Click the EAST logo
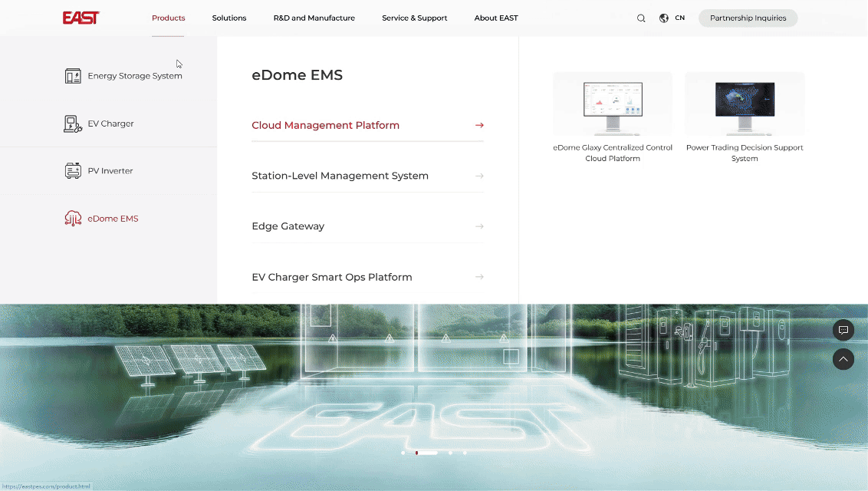868x491 pixels. (81, 18)
